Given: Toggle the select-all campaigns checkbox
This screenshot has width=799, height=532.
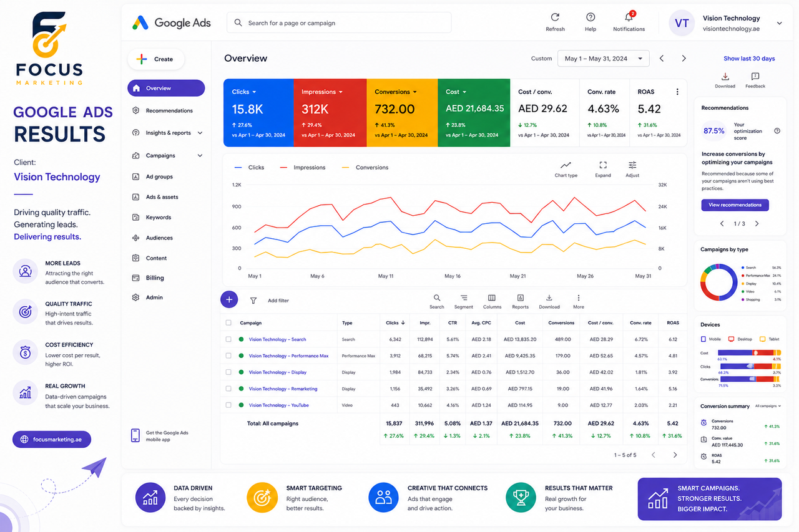Looking at the screenshot, I should 228,323.
